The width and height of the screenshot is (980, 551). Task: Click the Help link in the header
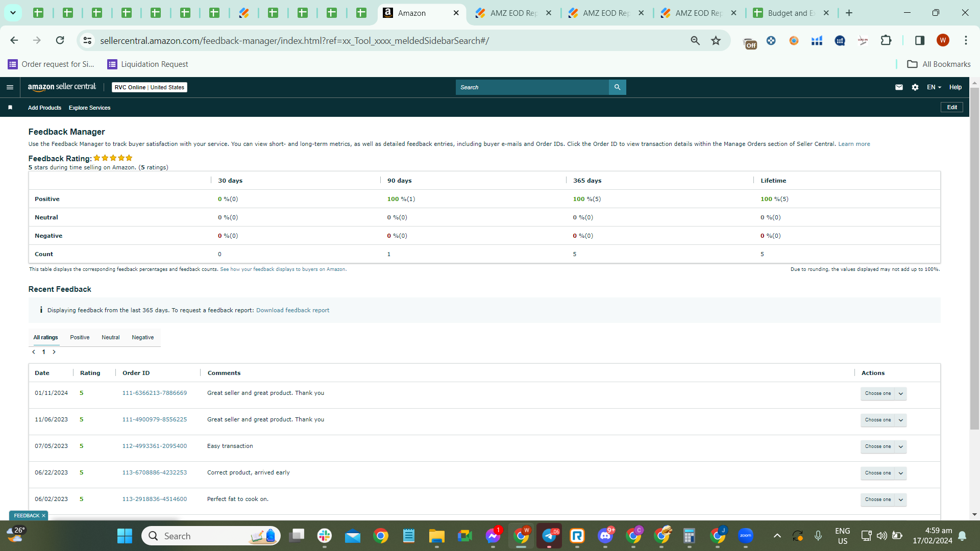[955, 87]
